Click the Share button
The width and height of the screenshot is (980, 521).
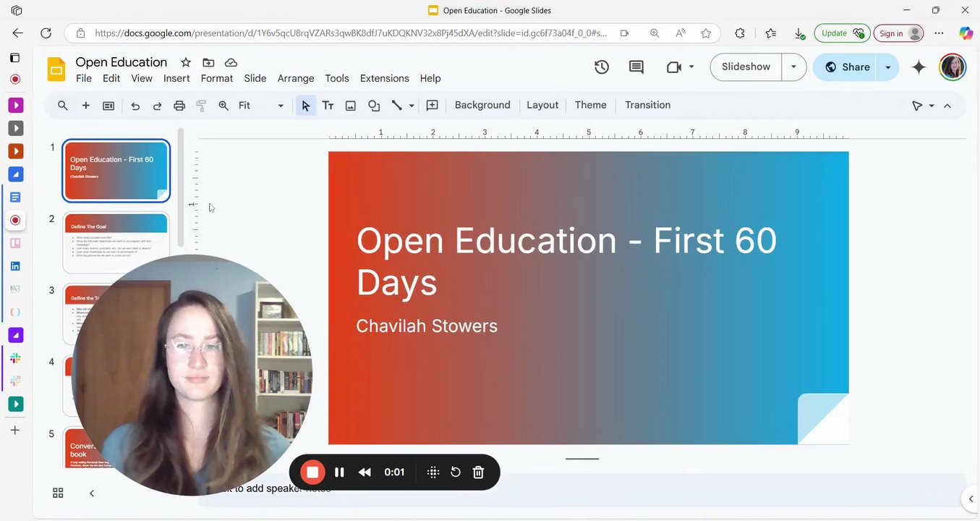click(x=845, y=67)
